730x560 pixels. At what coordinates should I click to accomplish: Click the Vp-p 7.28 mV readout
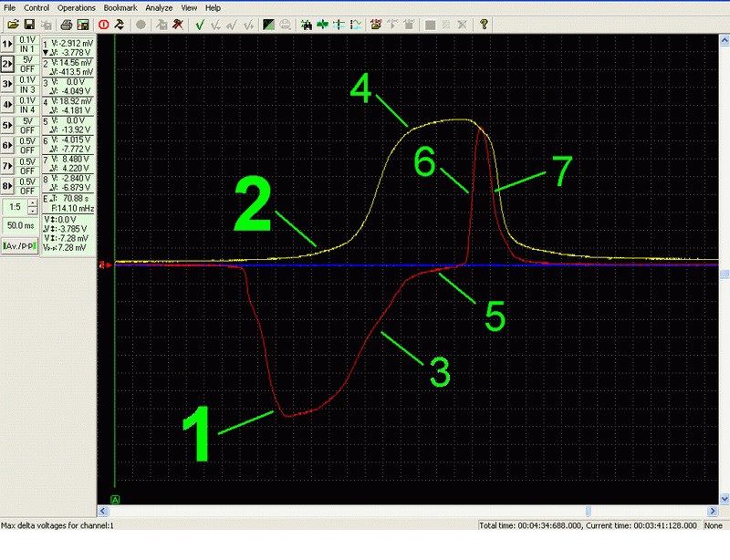pos(65,248)
